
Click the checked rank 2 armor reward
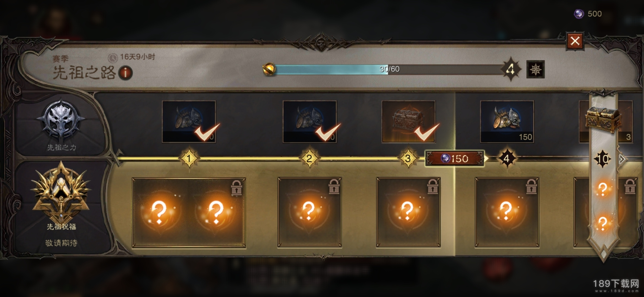click(310, 122)
